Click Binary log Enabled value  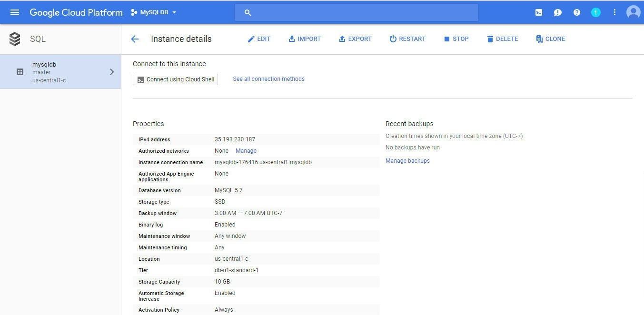[225, 225]
